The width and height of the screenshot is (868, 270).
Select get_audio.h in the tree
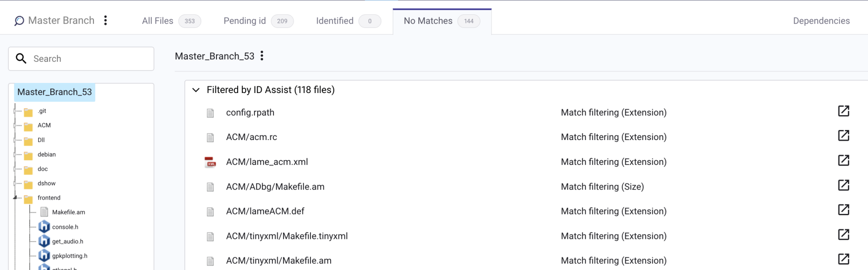[x=68, y=241]
